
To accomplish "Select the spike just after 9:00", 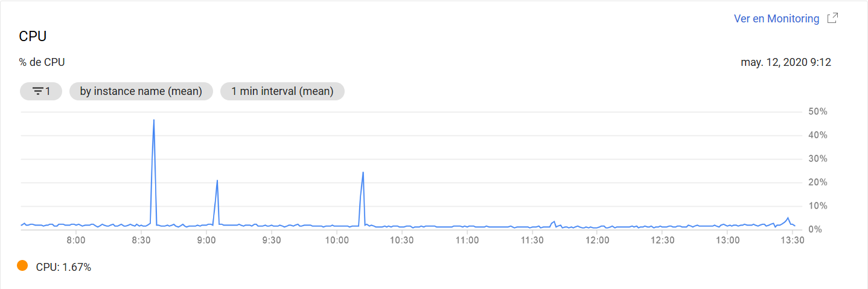I will click(217, 181).
